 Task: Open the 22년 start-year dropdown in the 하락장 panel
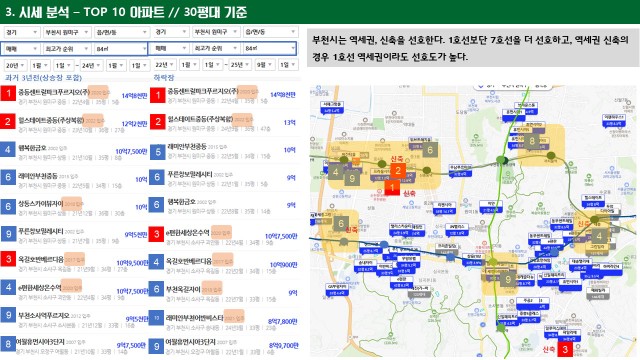coord(164,64)
